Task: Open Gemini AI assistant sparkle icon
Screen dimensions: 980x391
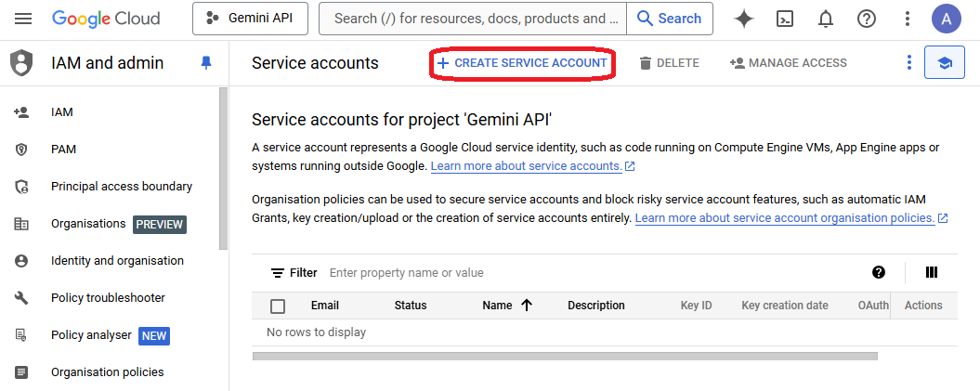Action: [x=743, y=19]
